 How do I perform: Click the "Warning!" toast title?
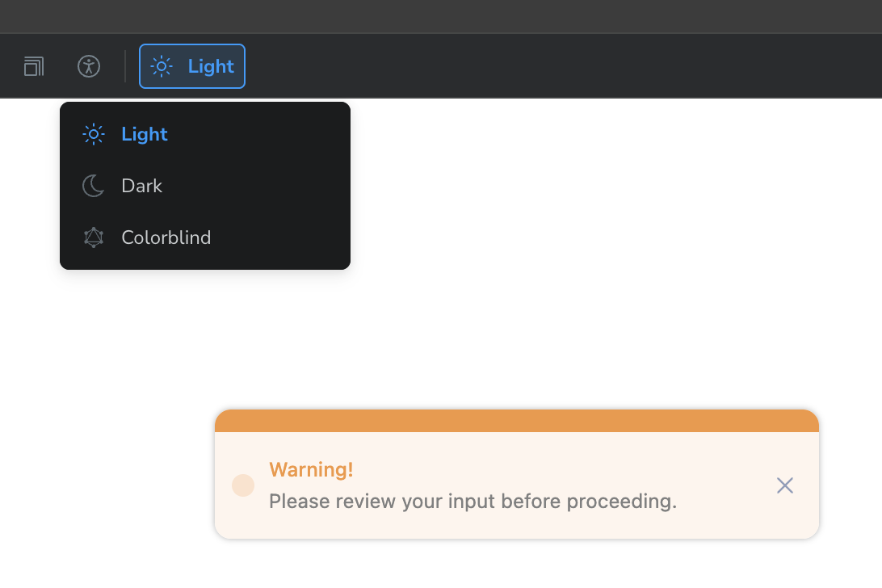pos(311,469)
